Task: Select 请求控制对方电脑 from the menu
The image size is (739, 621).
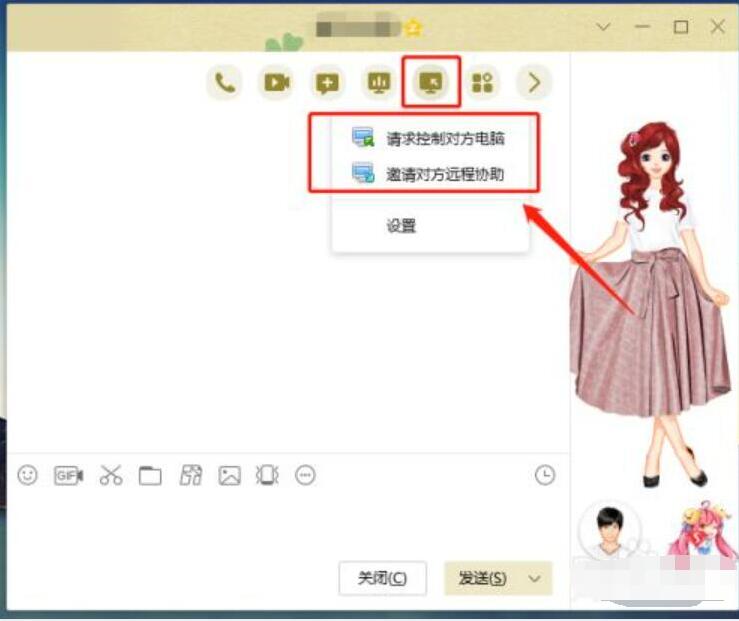Action: coord(445,138)
